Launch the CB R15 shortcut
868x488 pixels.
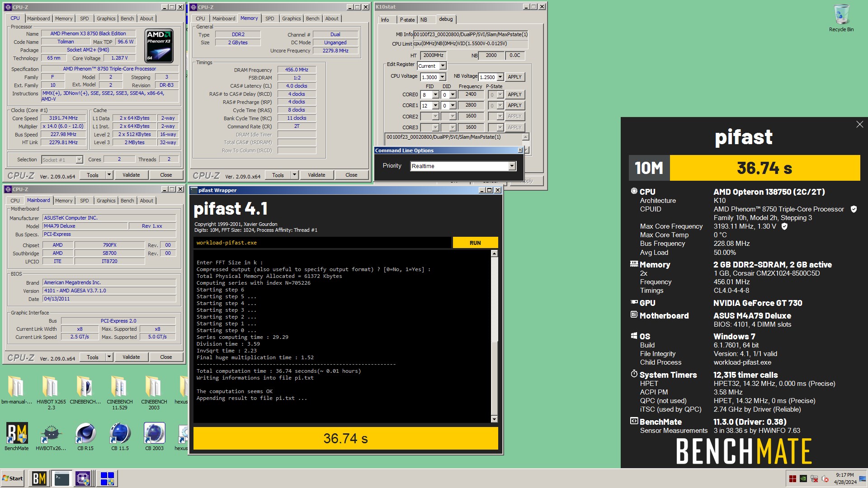[x=85, y=436]
